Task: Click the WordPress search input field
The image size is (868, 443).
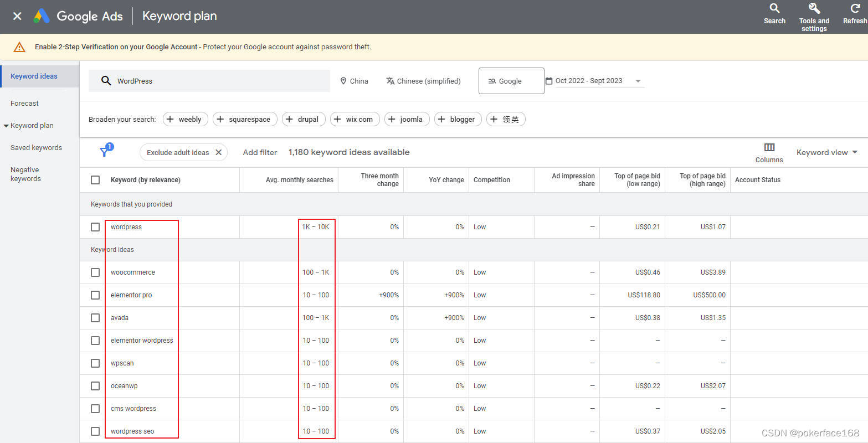Action: 210,80
